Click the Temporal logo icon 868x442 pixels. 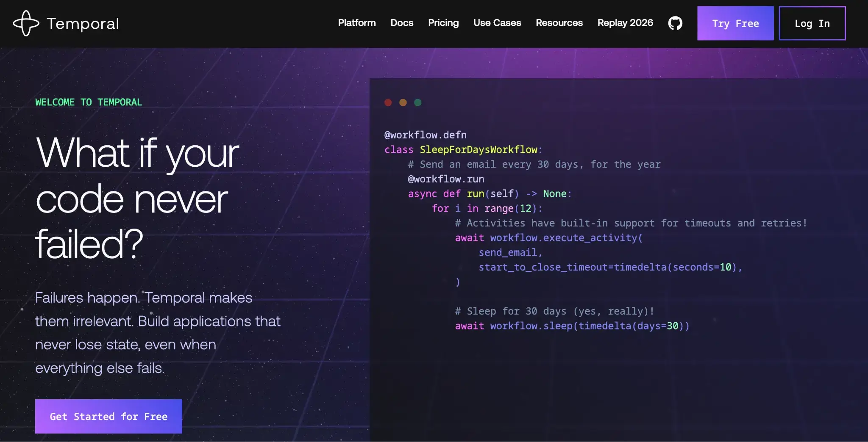point(26,23)
